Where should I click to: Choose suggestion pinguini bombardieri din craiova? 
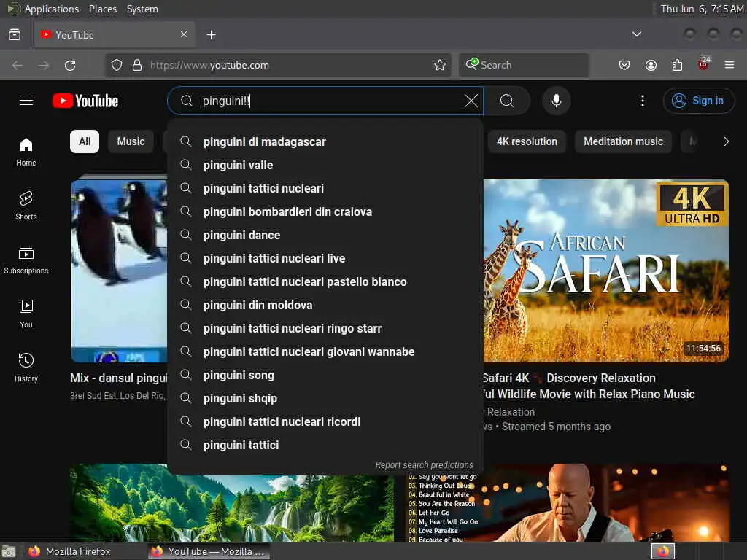pyautogui.click(x=325, y=211)
